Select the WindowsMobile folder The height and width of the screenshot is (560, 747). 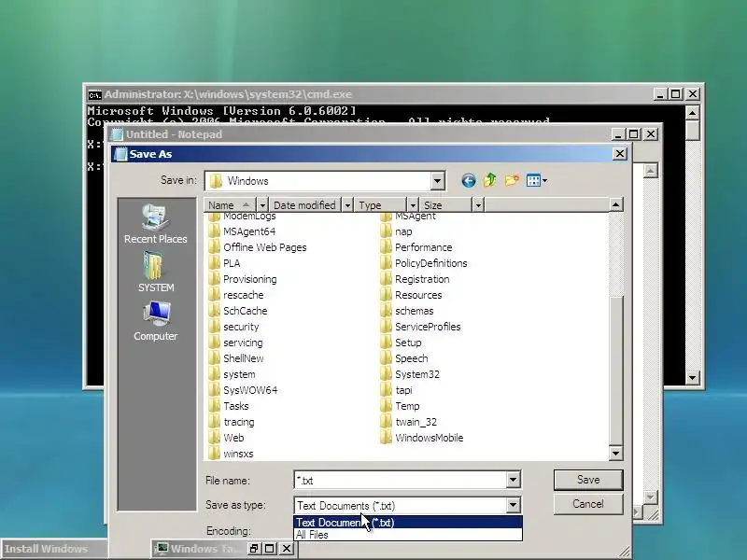click(422, 438)
